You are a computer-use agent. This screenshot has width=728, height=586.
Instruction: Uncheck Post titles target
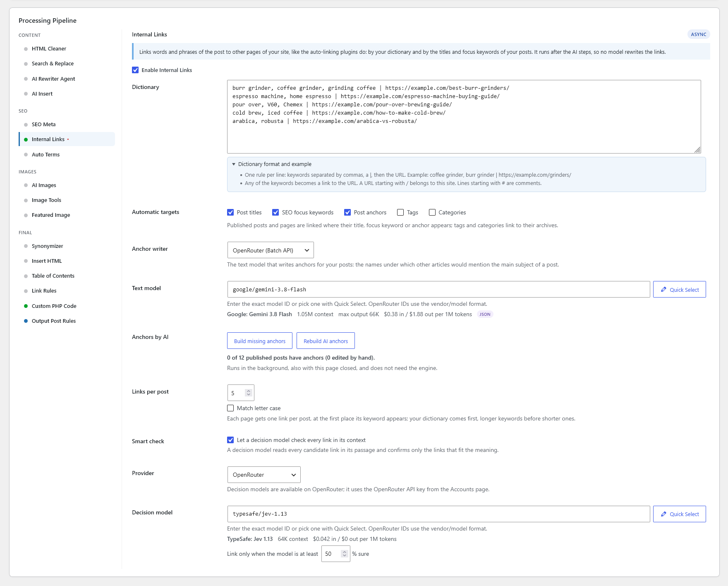point(230,212)
